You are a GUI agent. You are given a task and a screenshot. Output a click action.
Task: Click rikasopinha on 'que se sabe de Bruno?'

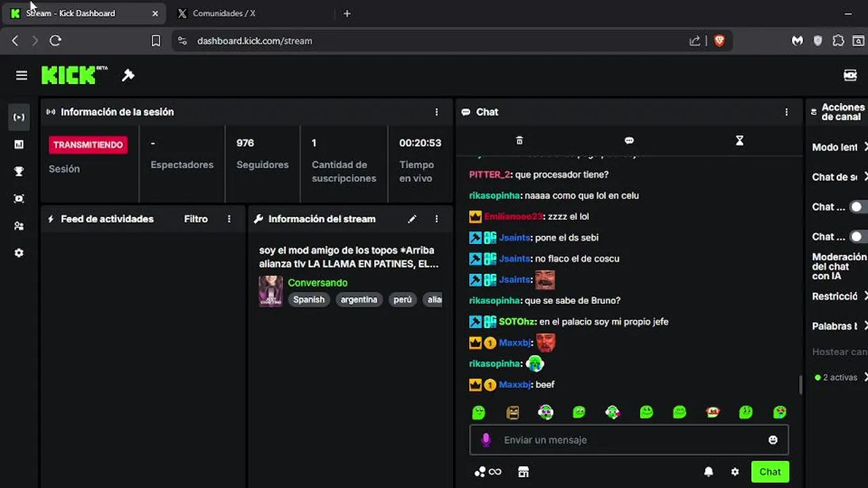[495, 300]
